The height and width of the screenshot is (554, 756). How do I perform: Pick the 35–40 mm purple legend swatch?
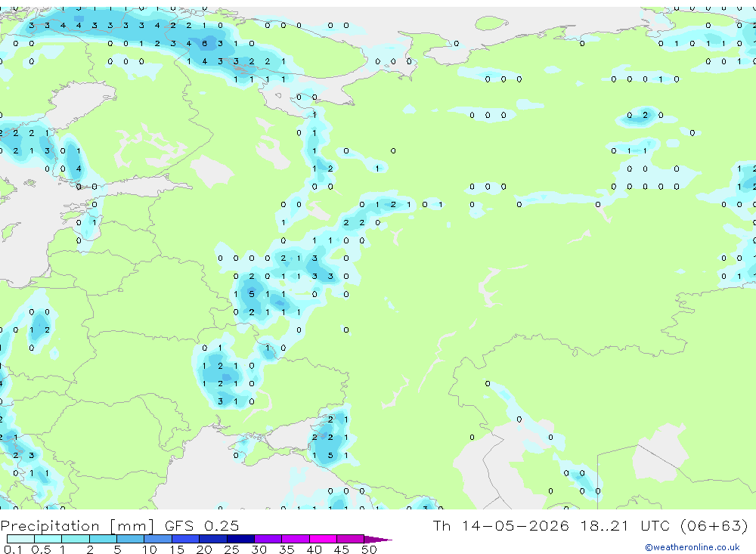[x=295, y=539]
